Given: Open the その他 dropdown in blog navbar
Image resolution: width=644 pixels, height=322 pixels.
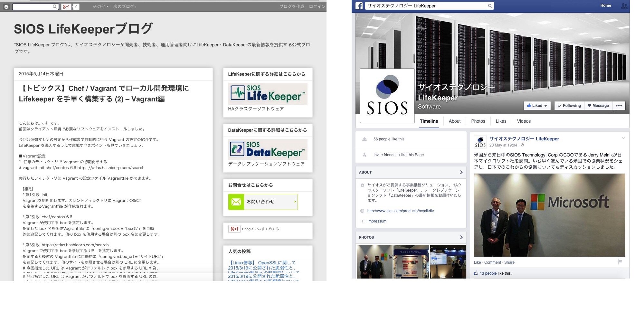Looking at the screenshot, I should click(101, 6).
